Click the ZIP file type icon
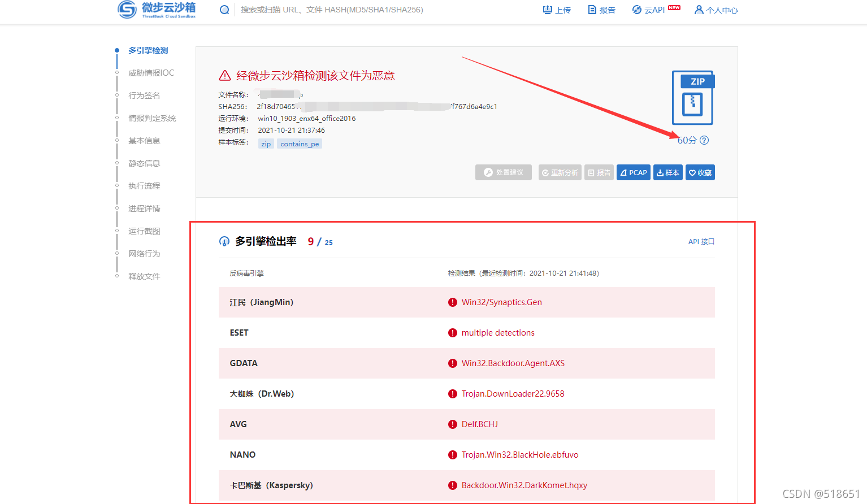 693,98
